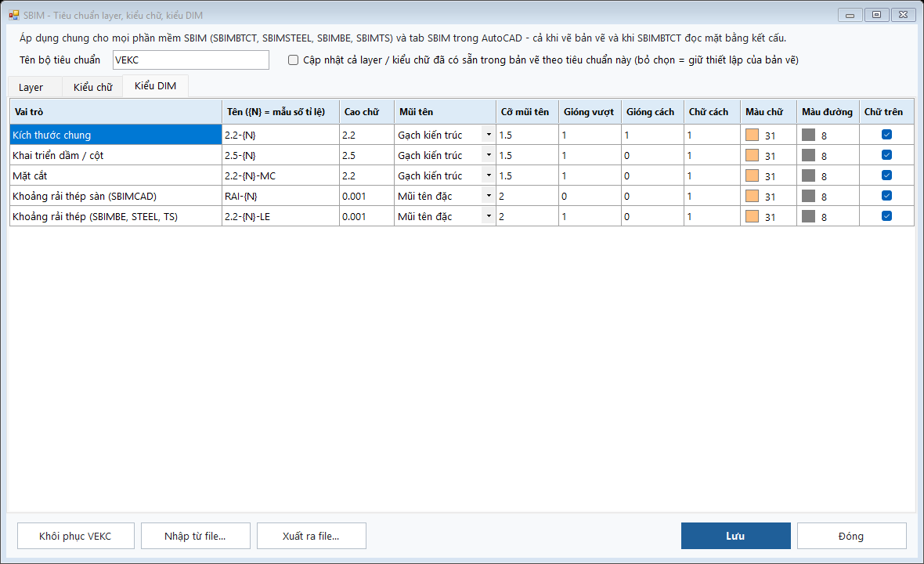
Task: Pick Màu chữ swatch for Kích thước chung
Action: [x=752, y=135]
